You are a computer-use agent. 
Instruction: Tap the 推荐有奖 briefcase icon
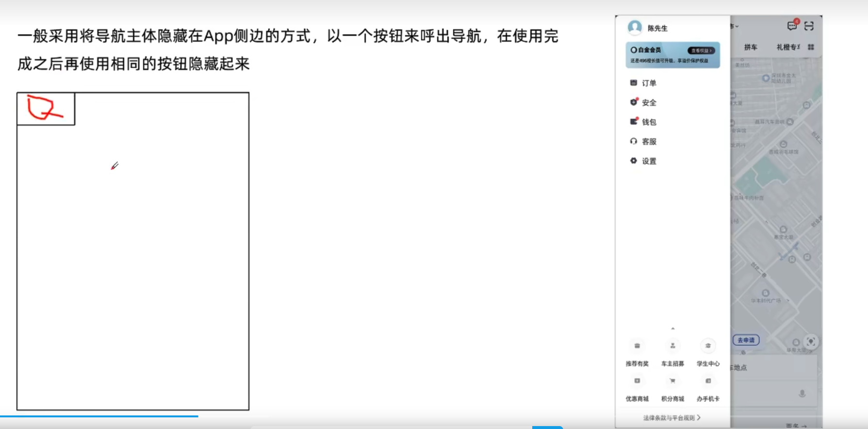637,346
